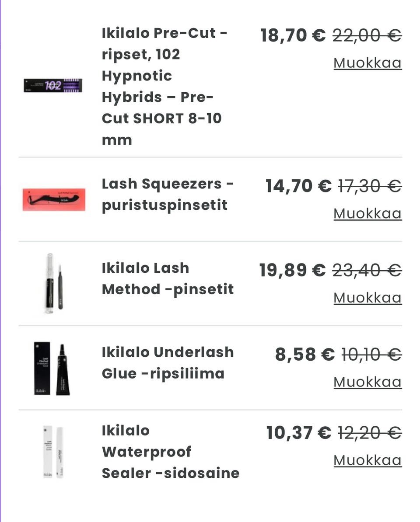Click Muokkaa for the Pre-Cut ripset item
Screen dimensions: 420x522
pos(367,63)
